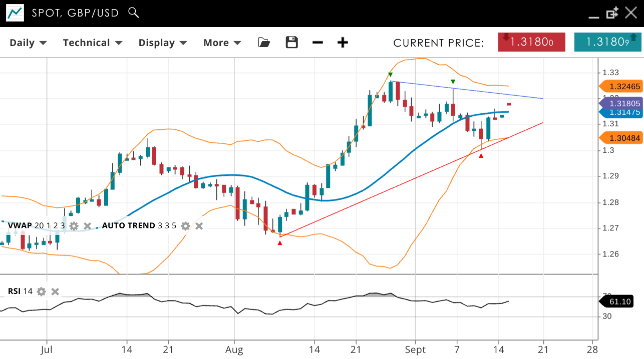Open saved chart folder icon
The image size is (644, 359).
(x=264, y=43)
